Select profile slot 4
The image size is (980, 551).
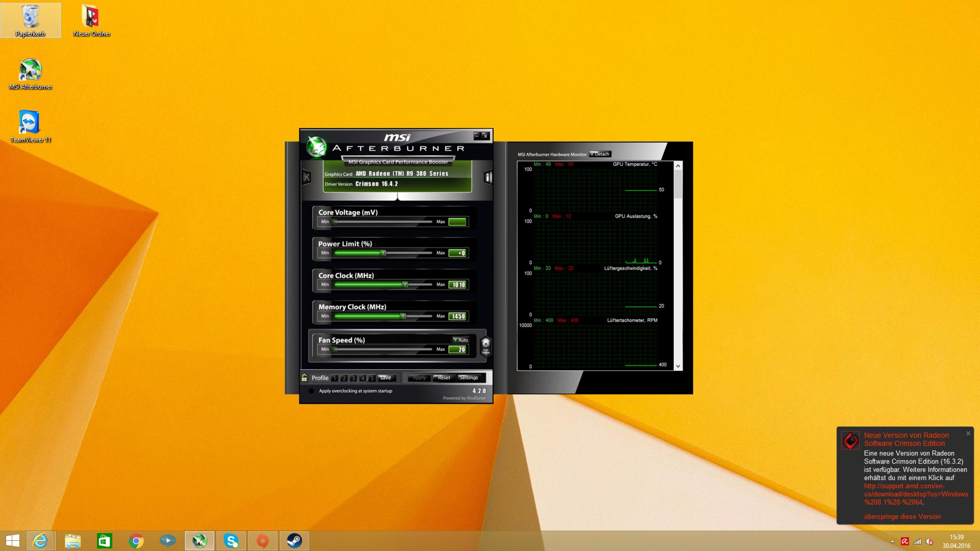click(363, 378)
